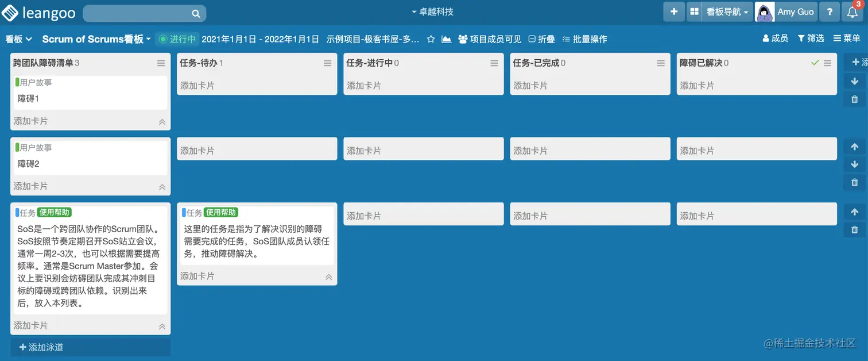
Task: Move the 障碍2 swimlane up with arrow
Action: pyautogui.click(x=854, y=147)
